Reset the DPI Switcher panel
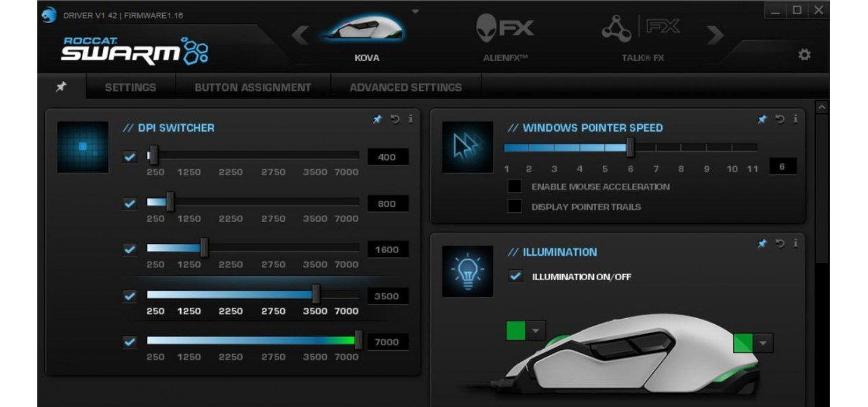 point(395,119)
